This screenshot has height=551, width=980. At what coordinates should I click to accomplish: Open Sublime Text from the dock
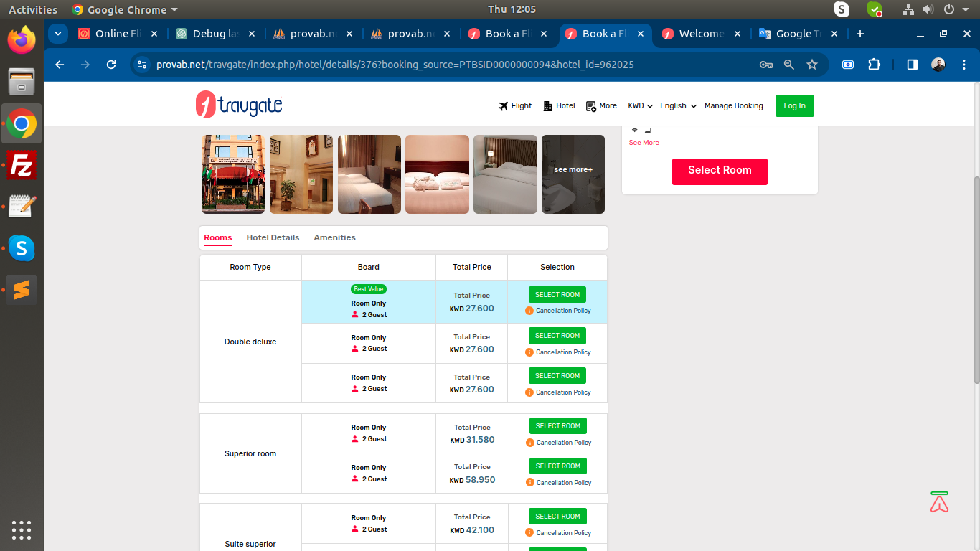pos(22,290)
